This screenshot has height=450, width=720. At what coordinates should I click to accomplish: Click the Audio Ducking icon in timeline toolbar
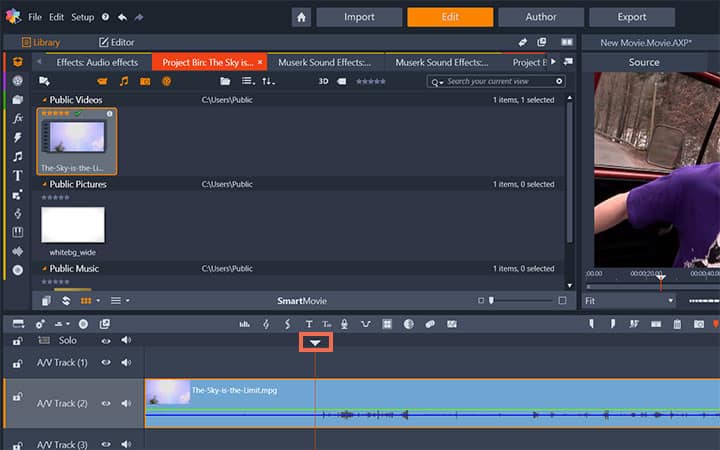point(366,324)
